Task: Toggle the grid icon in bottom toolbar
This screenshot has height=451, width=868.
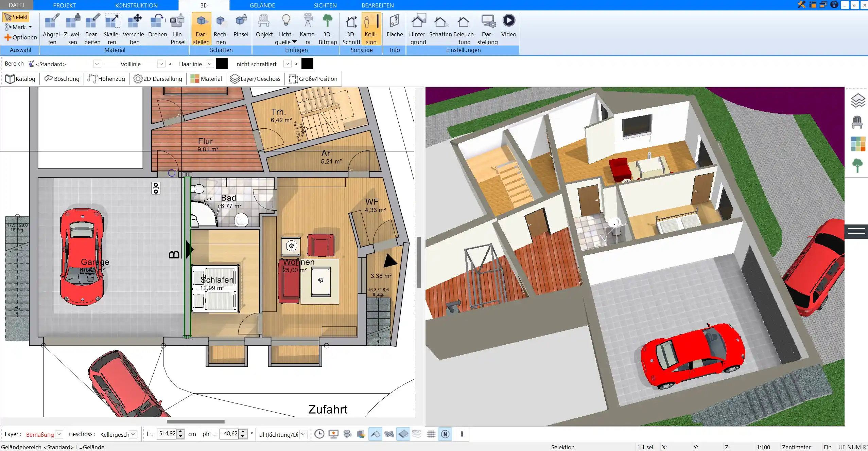Action: coord(431,434)
